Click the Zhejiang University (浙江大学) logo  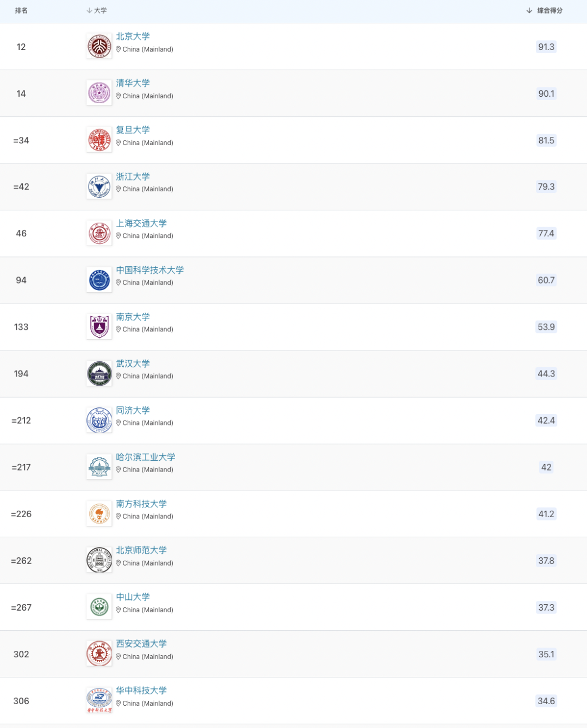pos(99,187)
